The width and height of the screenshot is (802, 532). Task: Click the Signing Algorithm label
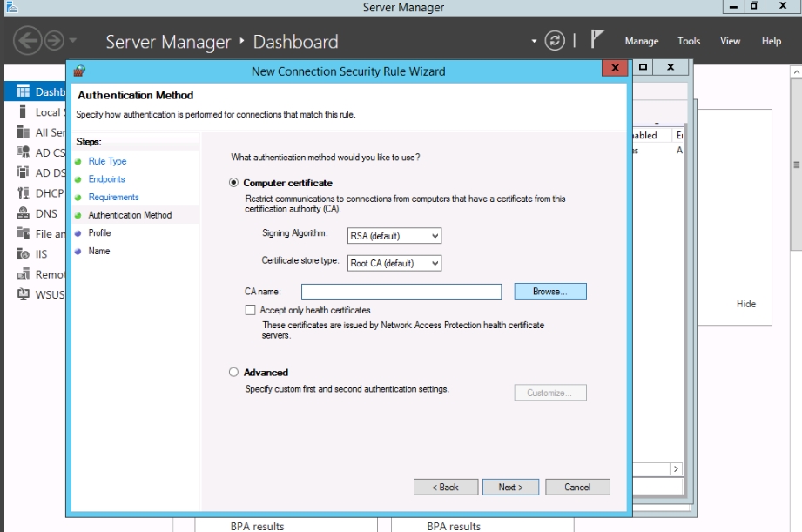tap(294, 232)
